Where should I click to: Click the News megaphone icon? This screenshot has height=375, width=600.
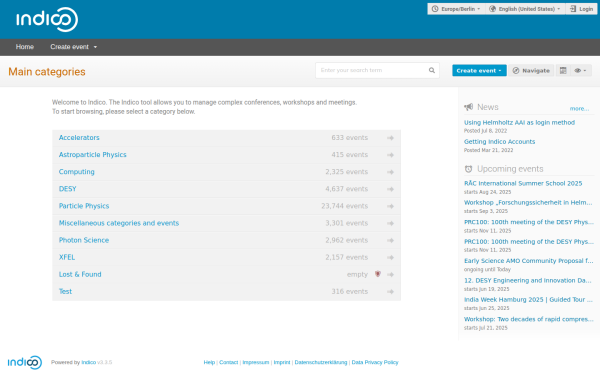468,107
